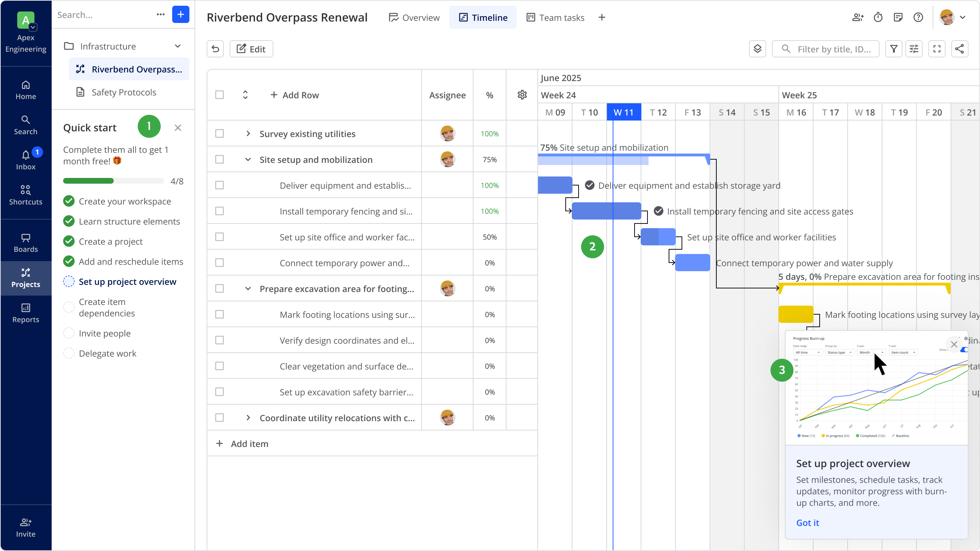Click the yellow Mark footing locations bar
The width and height of the screenshot is (980, 551).
click(x=795, y=314)
